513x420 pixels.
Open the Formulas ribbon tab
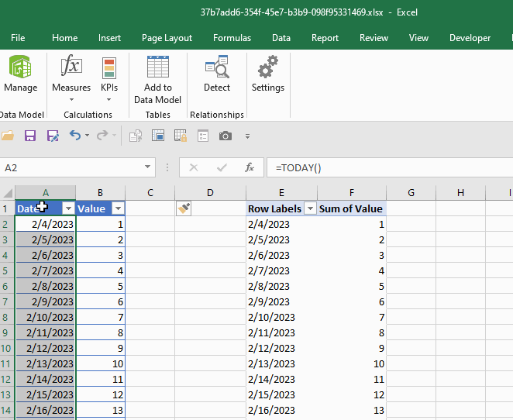coord(232,38)
